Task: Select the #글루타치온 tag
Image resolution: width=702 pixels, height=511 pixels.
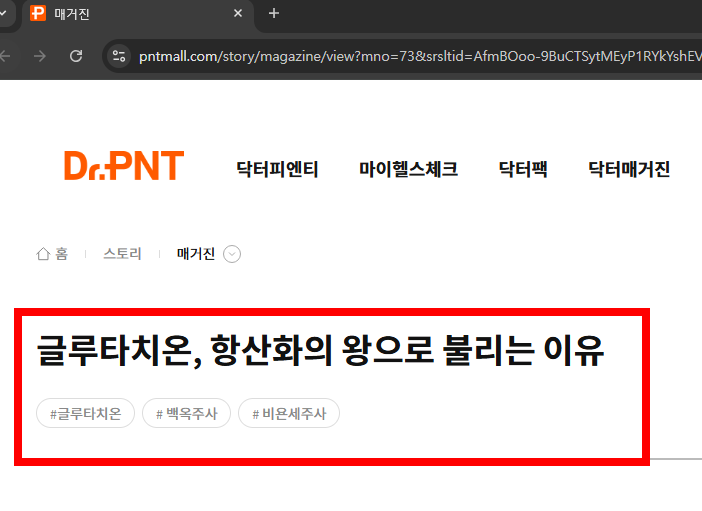Action: (x=86, y=413)
